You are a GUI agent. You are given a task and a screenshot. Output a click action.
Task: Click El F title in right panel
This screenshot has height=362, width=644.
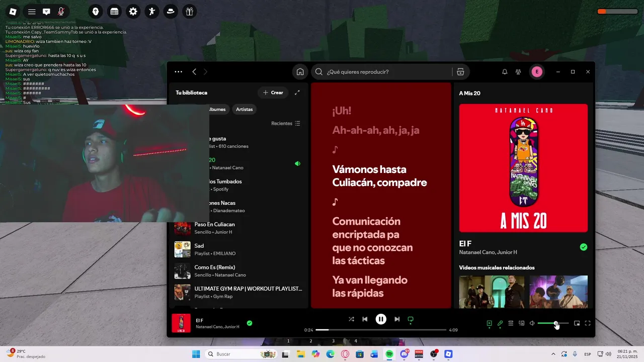tap(465, 243)
